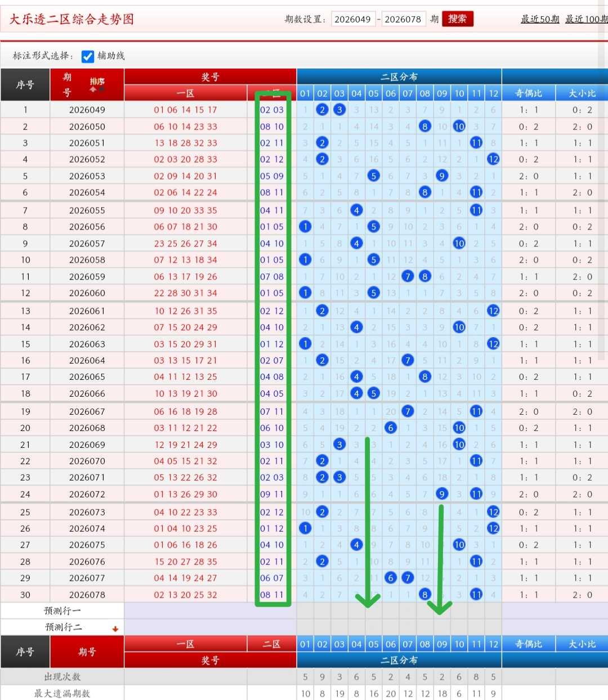Image resolution: width=608 pixels, height=700 pixels.
Task: Click the start period field 2026049
Action: coord(353,19)
